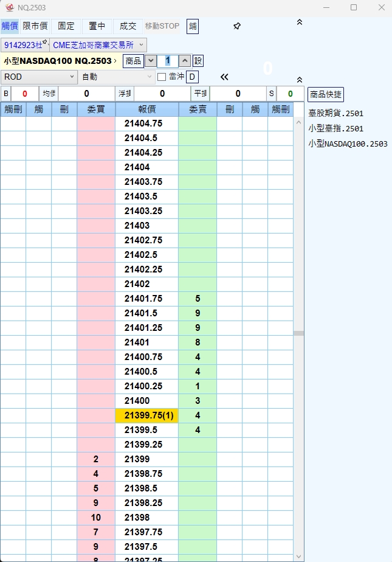Click the highlighted price 21399.75(1) cell
This screenshot has width=392, height=562.
point(146,415)
